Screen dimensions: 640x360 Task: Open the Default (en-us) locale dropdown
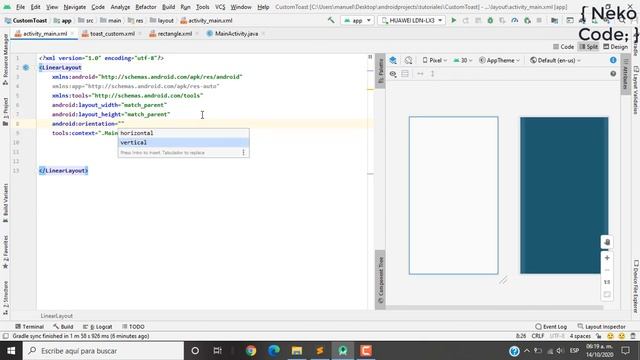click(555, 60)
